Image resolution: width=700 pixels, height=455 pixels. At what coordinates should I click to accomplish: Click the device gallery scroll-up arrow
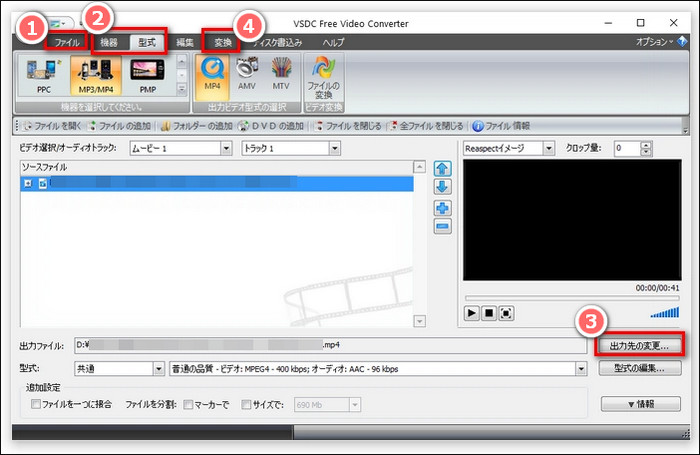click(x=182, y=61)
